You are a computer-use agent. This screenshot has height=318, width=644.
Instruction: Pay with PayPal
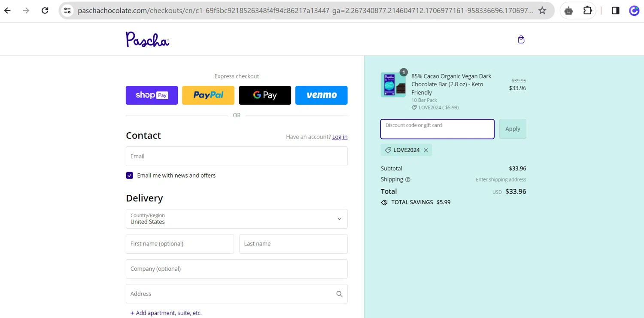(x=208, y=95)
